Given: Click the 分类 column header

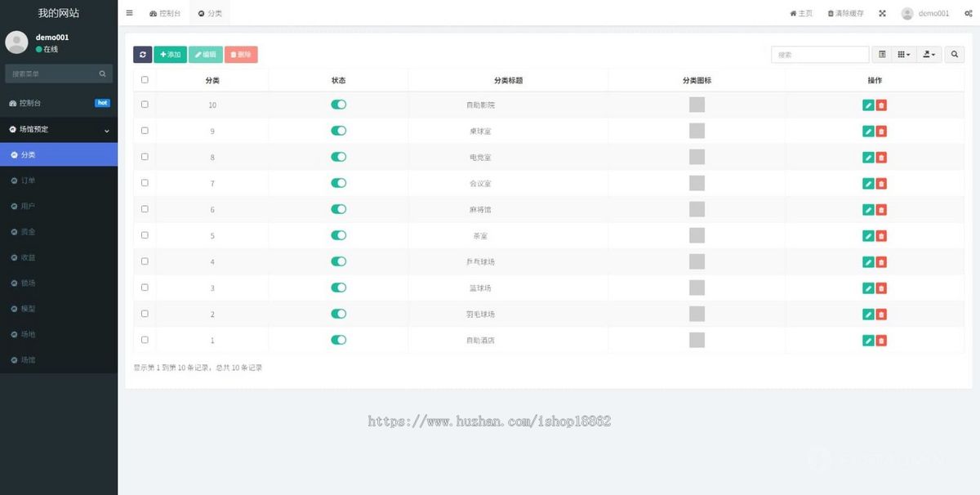Looking at the screenshot, I should (x=212, y=80).
